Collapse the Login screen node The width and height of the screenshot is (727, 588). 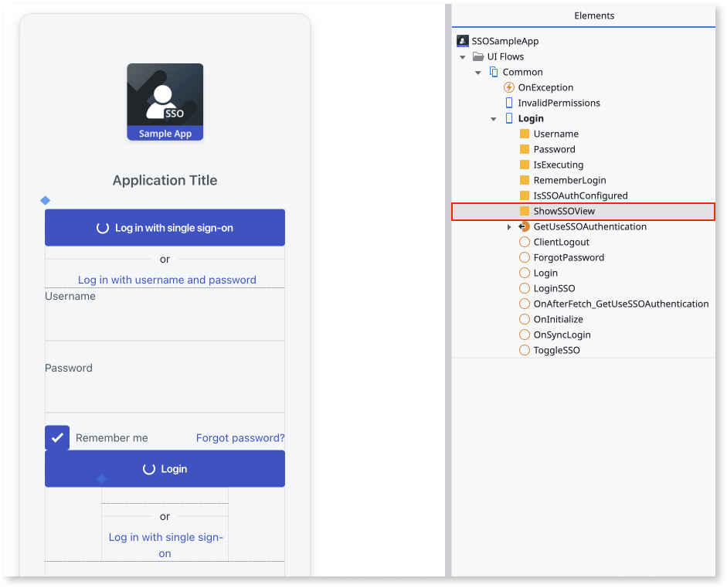click(x=494, y=118)
